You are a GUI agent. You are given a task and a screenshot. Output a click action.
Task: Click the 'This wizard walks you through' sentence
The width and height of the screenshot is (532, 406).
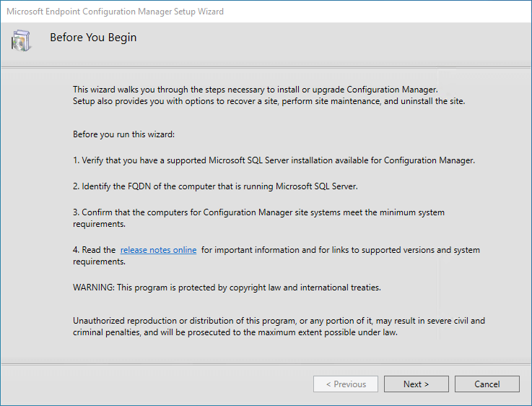255,90
